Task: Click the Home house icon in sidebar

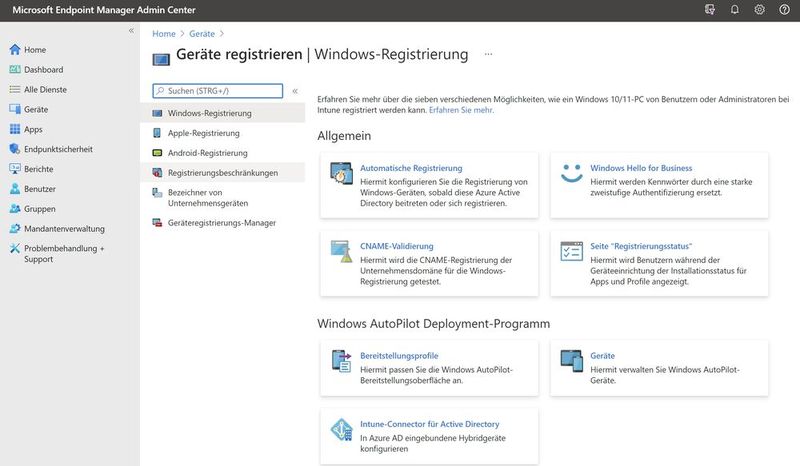Action: (15, 50)
